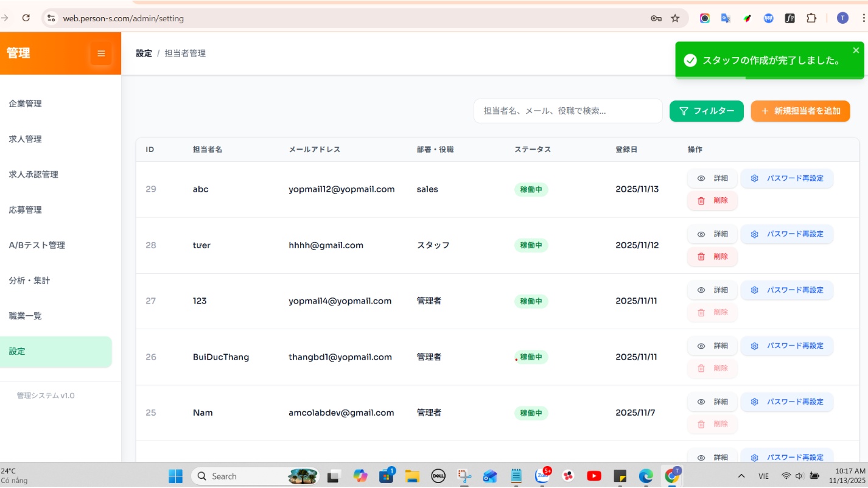This screenshot has width=868, height=488.
Task: Bookmark page with the star icon
Action: (675, 18)
